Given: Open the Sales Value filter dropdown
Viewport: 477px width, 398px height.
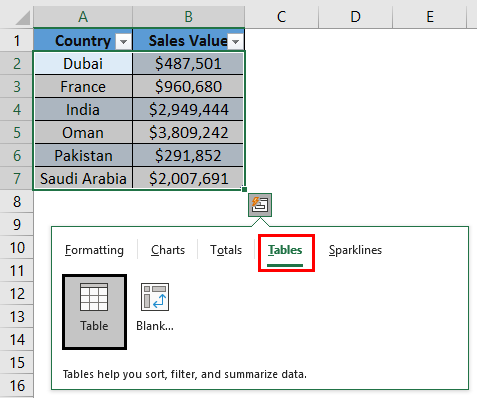Looking at the screenshot, I should click(x=235, y=42).
